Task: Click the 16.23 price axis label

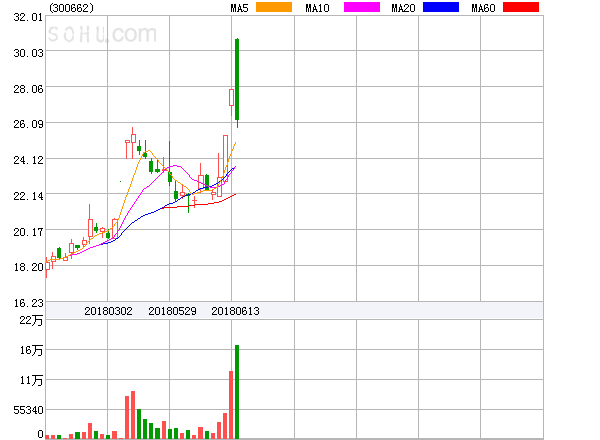Action: pyautogui.click(x=28, y=303)
